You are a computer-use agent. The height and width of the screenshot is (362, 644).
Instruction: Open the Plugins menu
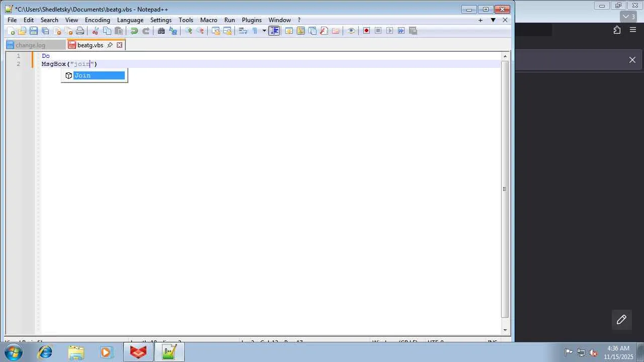(252, 20)
